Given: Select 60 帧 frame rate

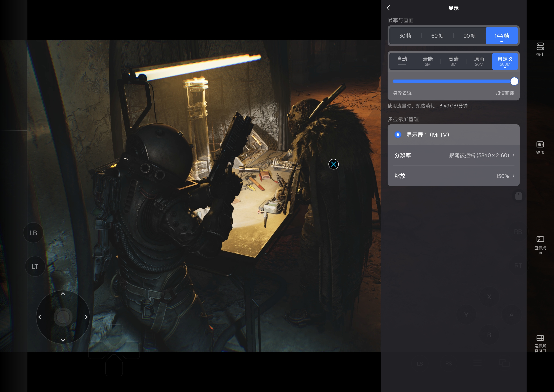Looking at the screenshot, I should (x=437, y=36).
